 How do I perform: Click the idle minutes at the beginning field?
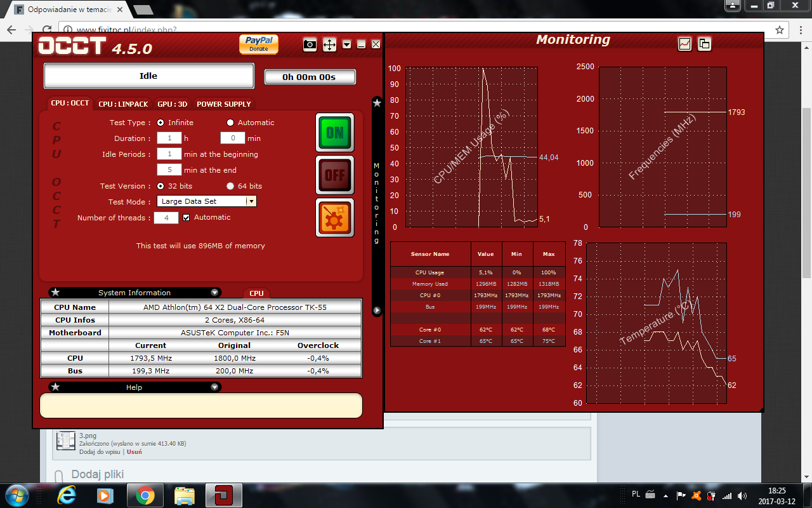[x=169, y=154]
